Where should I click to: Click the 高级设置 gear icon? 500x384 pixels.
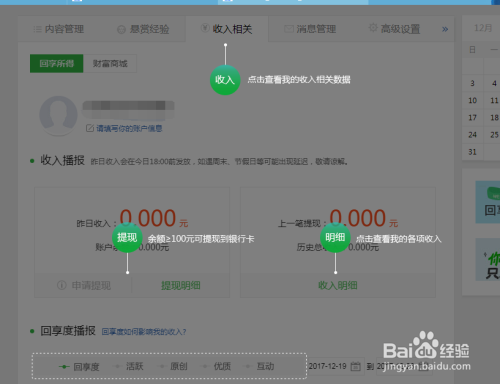[x=373, y=28]
